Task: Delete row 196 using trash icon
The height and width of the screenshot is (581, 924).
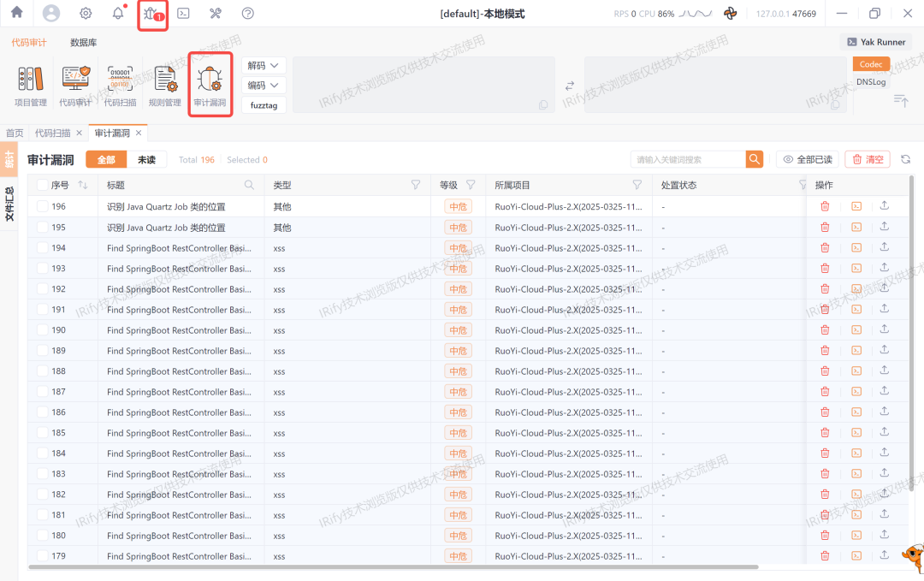Action: (825, 206)
